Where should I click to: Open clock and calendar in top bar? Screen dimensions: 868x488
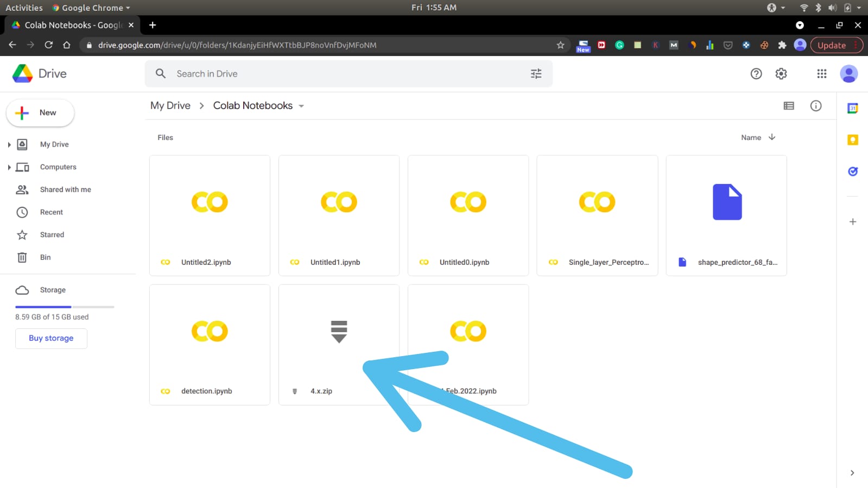click(x=434, y=8)
